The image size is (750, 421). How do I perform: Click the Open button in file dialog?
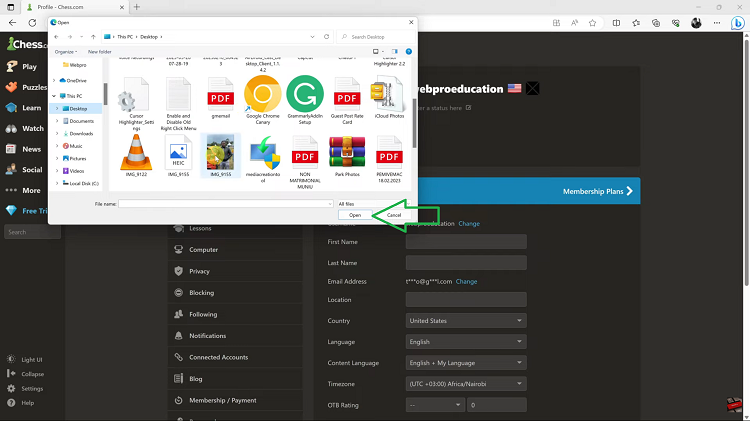pos(355,215)
